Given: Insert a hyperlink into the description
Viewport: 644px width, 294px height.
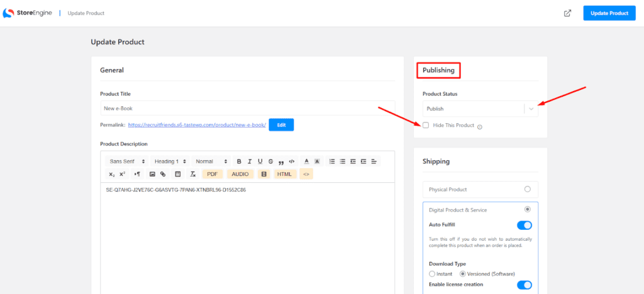Looking at the screenshot, I should (x=163, y=174).
